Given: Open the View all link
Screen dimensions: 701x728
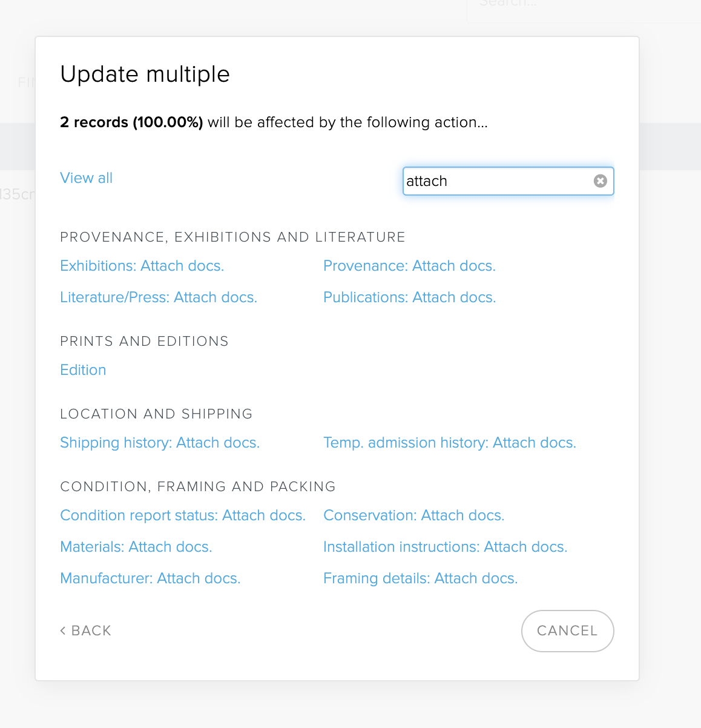Looking at the screenshot, I should (87, 178).
